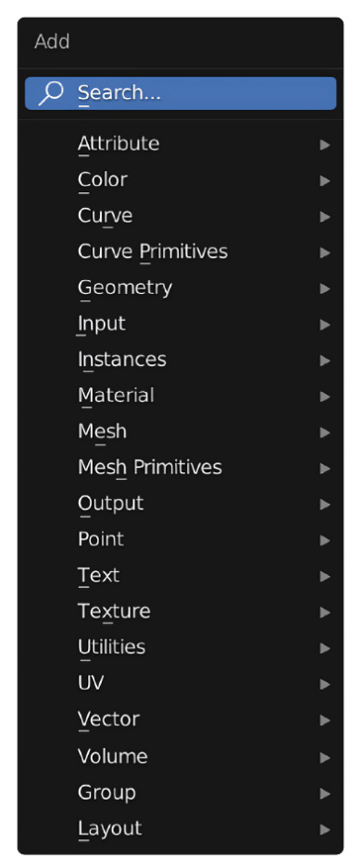The image size is (361, 868).
Task: Open the Text submenu
Action: [x=180, y=576]
